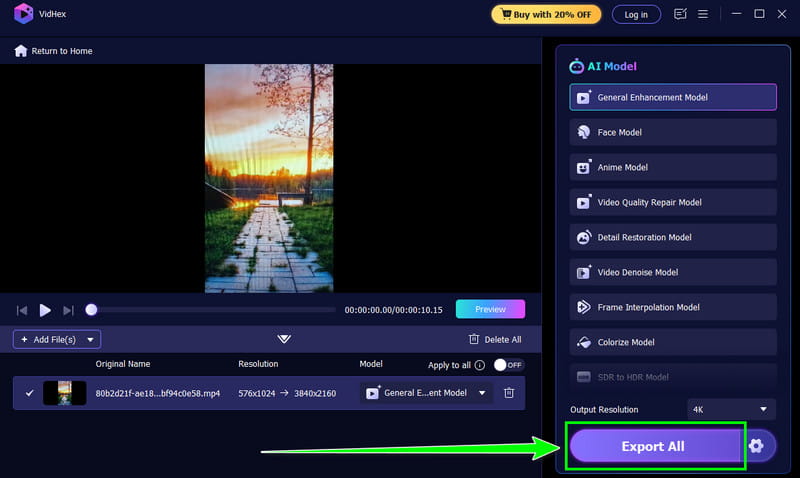Choose the Video Denoise Model

[673, 272]
